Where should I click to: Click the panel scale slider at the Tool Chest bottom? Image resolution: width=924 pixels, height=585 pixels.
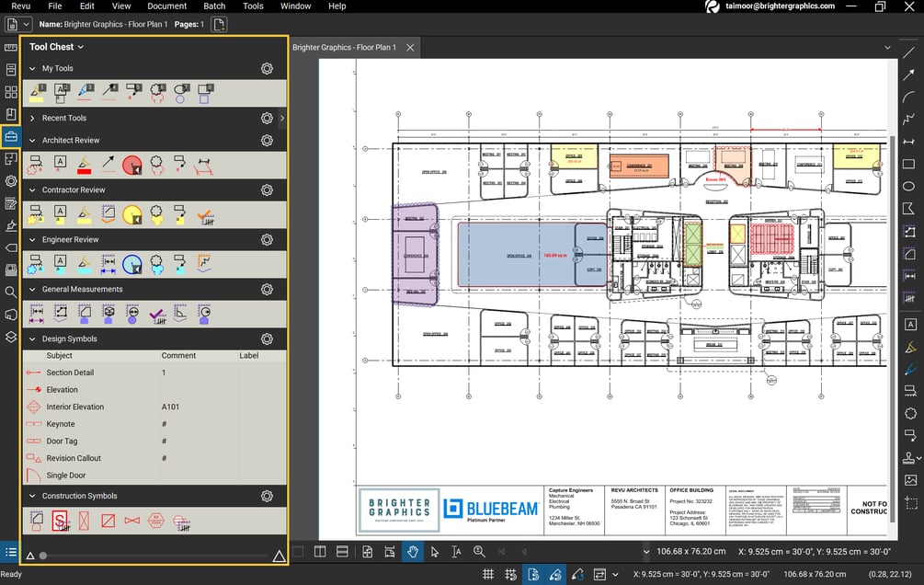[44, 555]
